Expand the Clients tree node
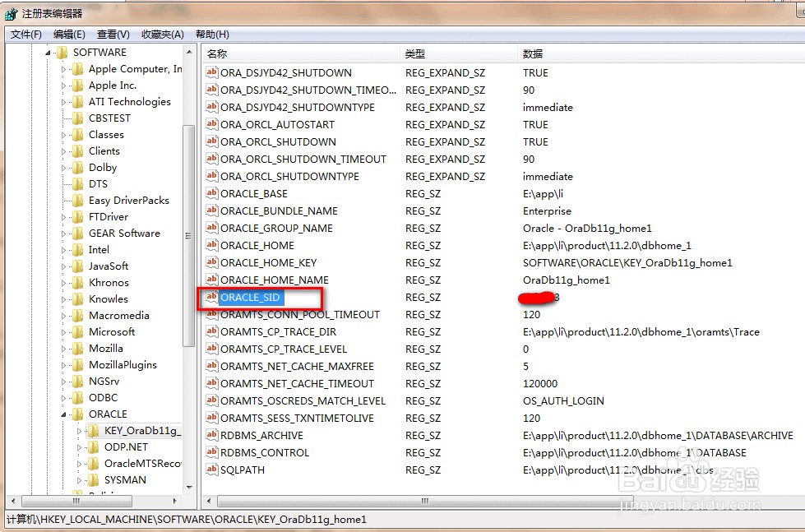This screenshot has height=532, width=805. [63, 151]
